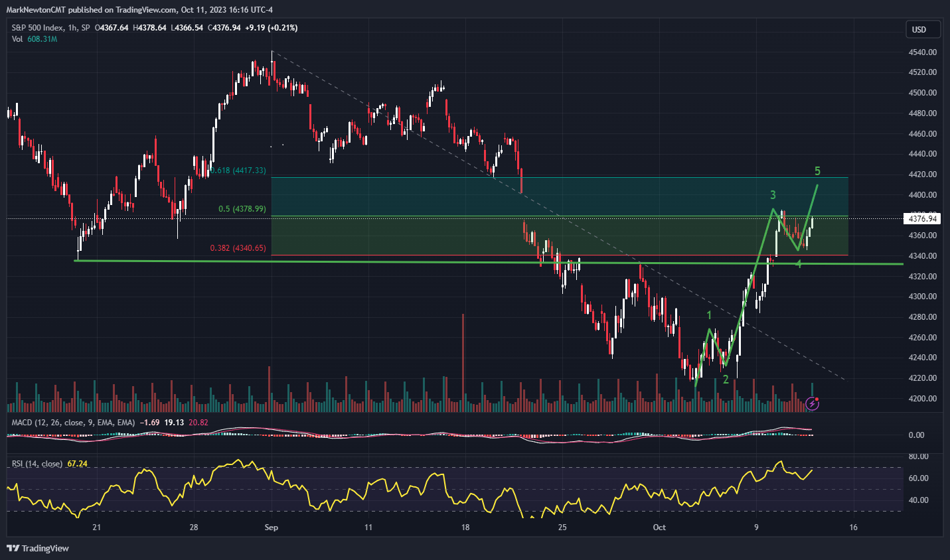This screenshot has height=560, width=950.
Task: Select the 0.618 (4417.33) Fibonacci label
Action: pos(239,171)
